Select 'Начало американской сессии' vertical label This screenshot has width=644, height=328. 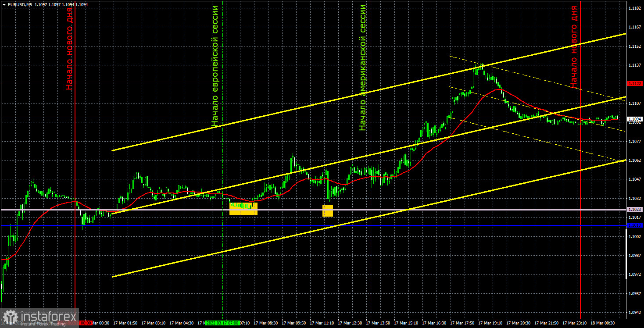[363, 68]
